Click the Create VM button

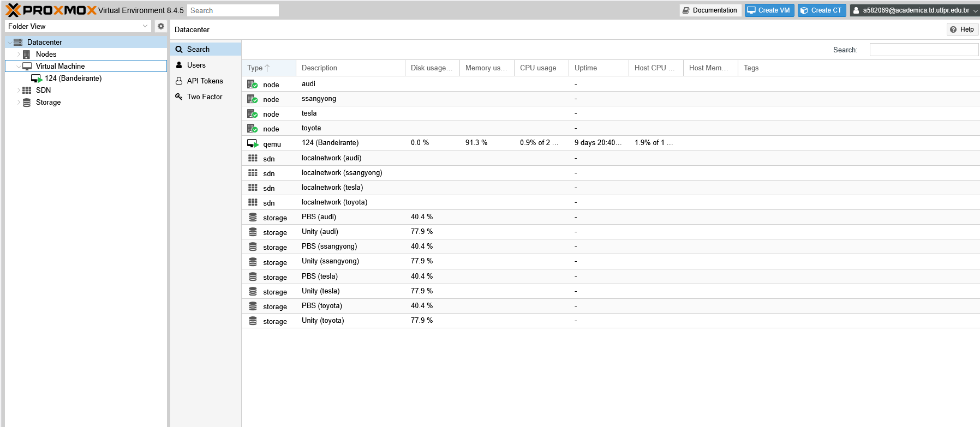[769, 10]
